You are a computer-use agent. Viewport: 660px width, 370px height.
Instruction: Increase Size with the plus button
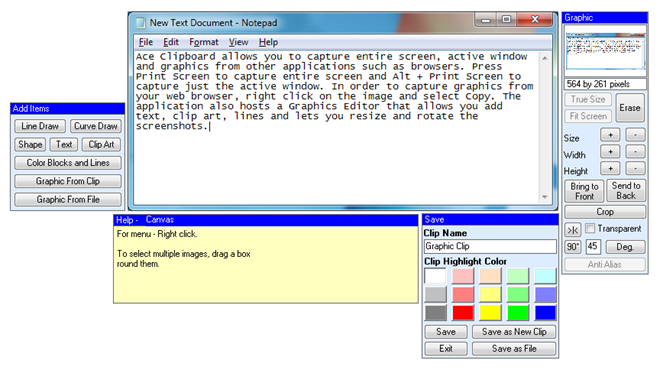tap(610, 135)
